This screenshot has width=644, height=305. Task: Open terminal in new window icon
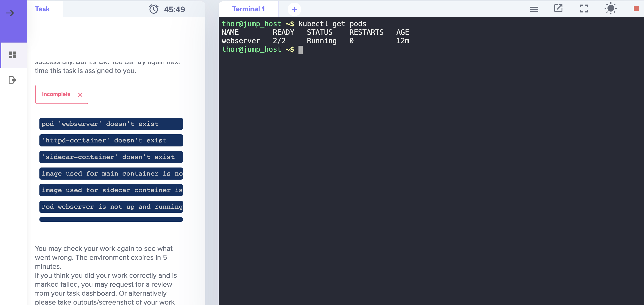(558, 9)
